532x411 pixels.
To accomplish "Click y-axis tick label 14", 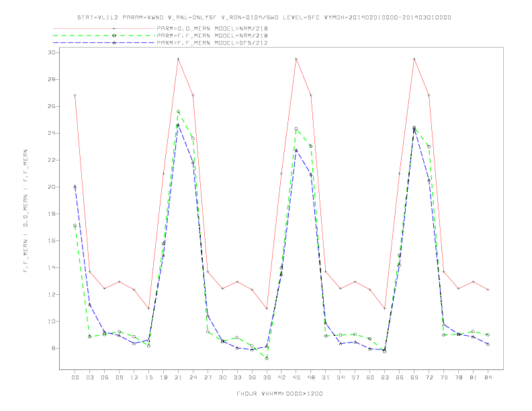I will [52, 267].
